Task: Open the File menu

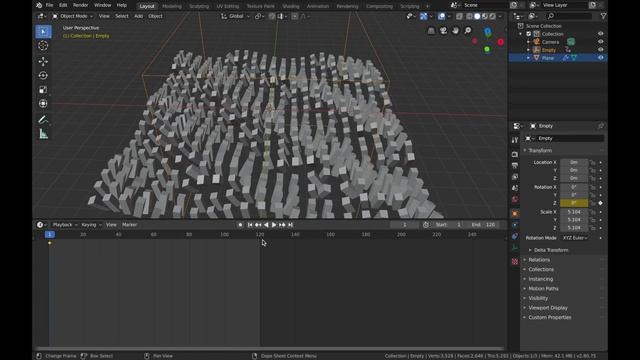Action: [x=49, y=5]
